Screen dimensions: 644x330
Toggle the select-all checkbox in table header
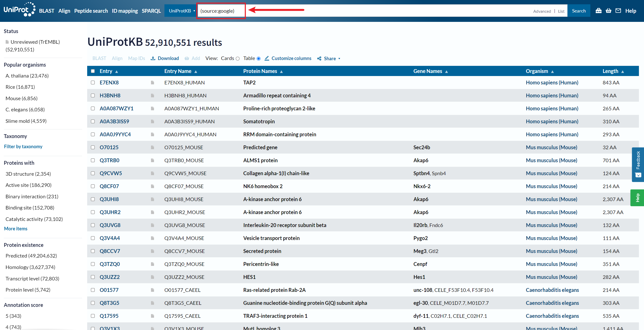[93, 71]
